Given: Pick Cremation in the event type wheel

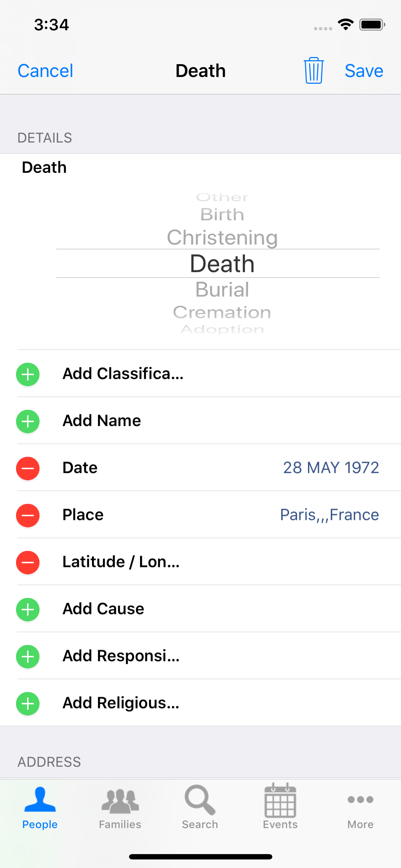Looking at the screenshot, I should tap(222, 312).
